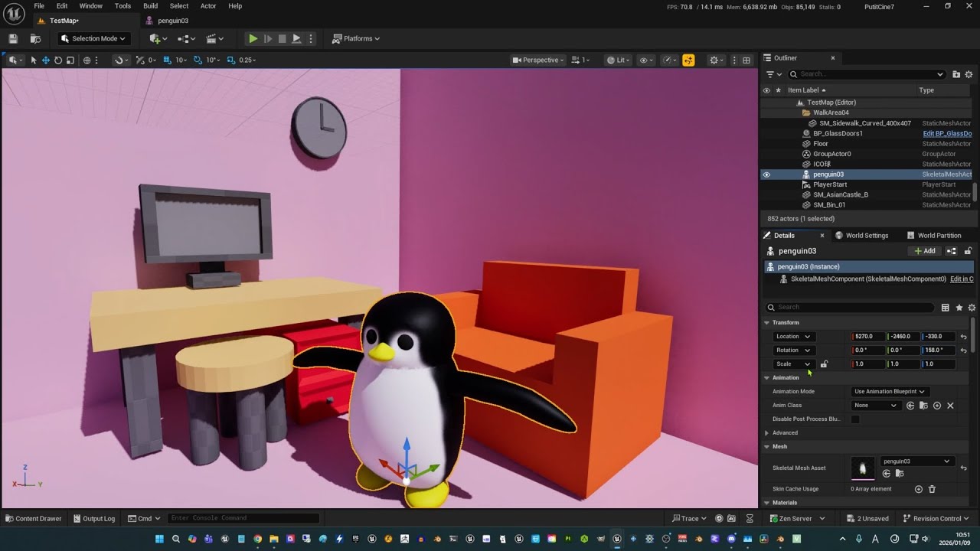Image resolution: width=980 pixels, height=551 pixels.
Task: Click the Location X value 5270.0
Action: pos(867,337)
